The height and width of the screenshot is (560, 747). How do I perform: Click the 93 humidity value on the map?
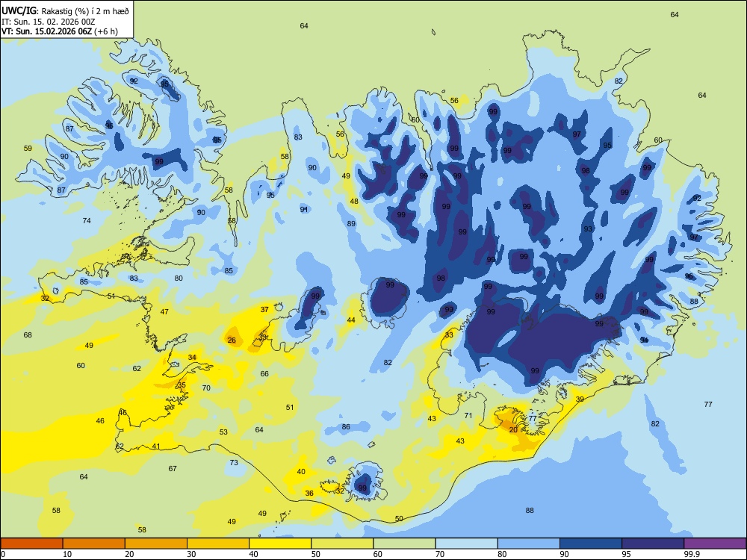[588, 228]
